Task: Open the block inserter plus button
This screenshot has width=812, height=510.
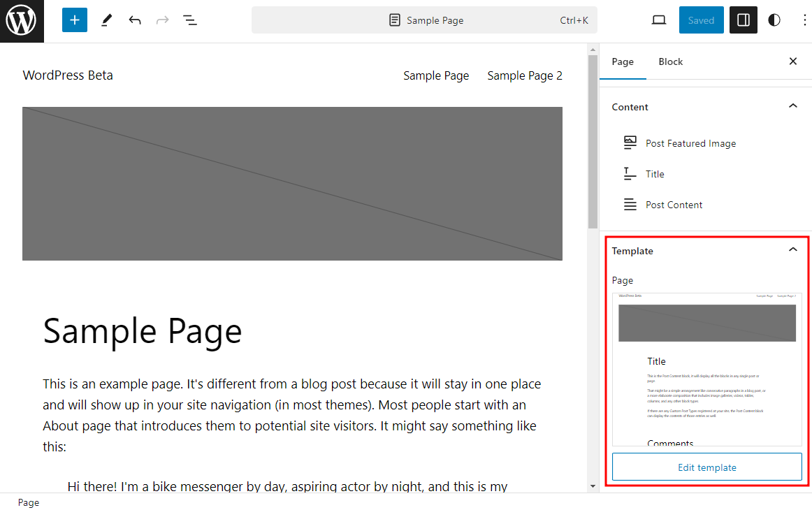Action: pyautogui.click(x=75, y=20)
